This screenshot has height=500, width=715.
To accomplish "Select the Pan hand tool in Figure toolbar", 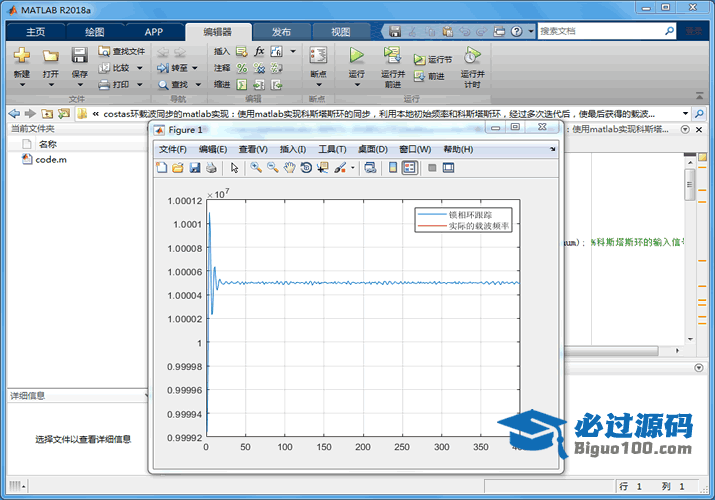I will (x=289, y=168).
